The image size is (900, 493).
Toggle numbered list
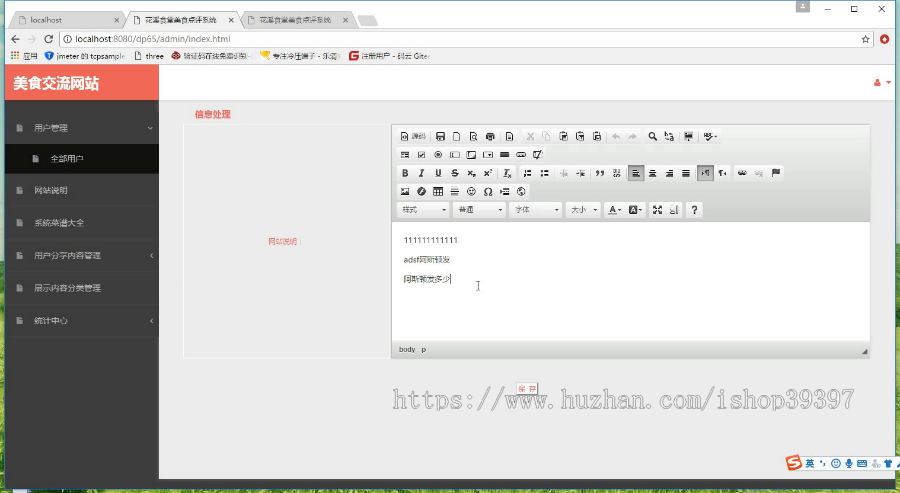coord(527,173)
